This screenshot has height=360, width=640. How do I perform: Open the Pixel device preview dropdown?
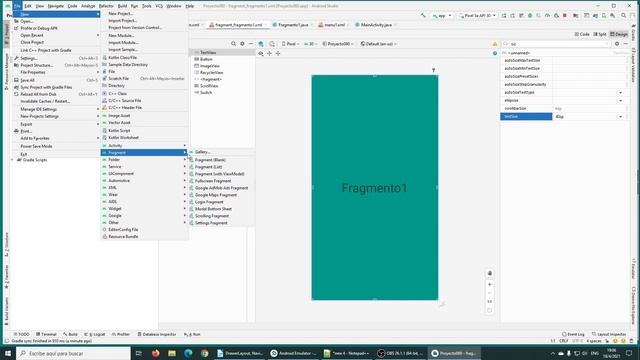pyautogui.click(x=290, y=44)
